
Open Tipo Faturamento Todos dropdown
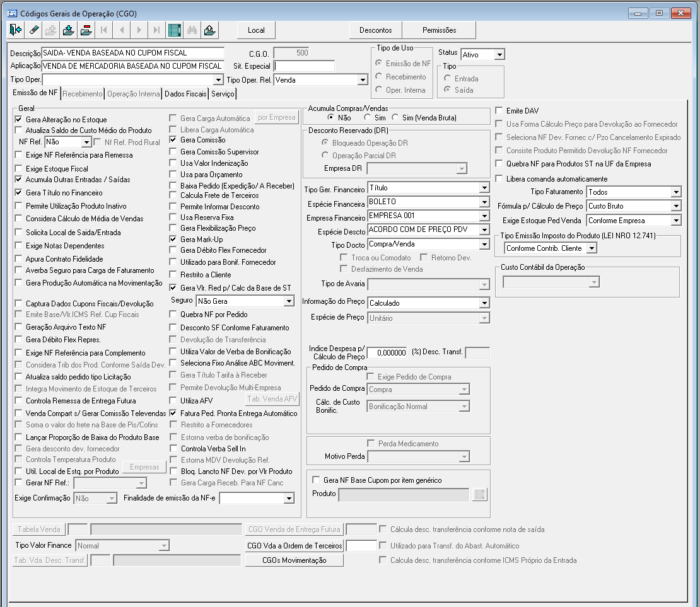click(676, 192)
